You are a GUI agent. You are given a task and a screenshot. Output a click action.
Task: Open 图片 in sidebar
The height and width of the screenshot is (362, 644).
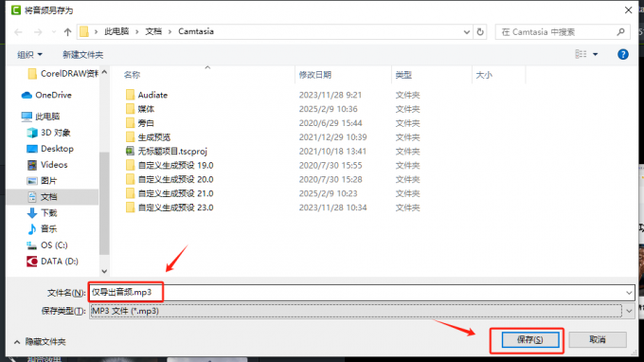point(42,181)
